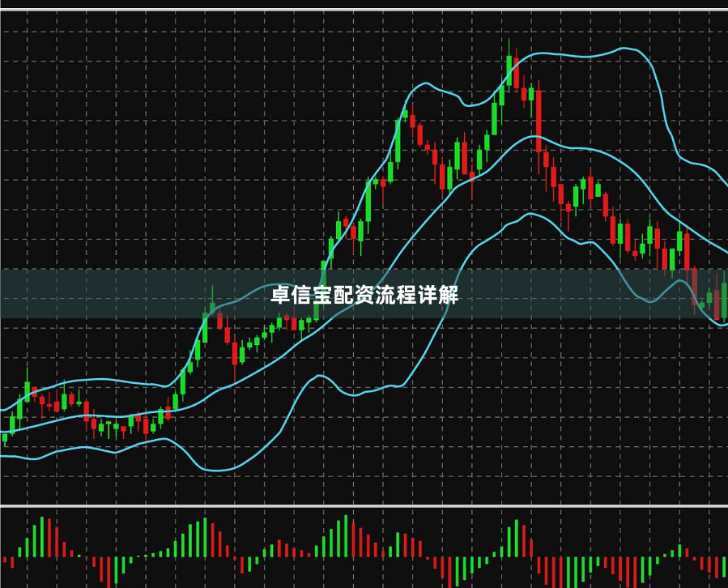Click the deepest red histogram bar at left
Image resolution: width=728 pixels, height=588 pixels.
[x=109, y=572]
